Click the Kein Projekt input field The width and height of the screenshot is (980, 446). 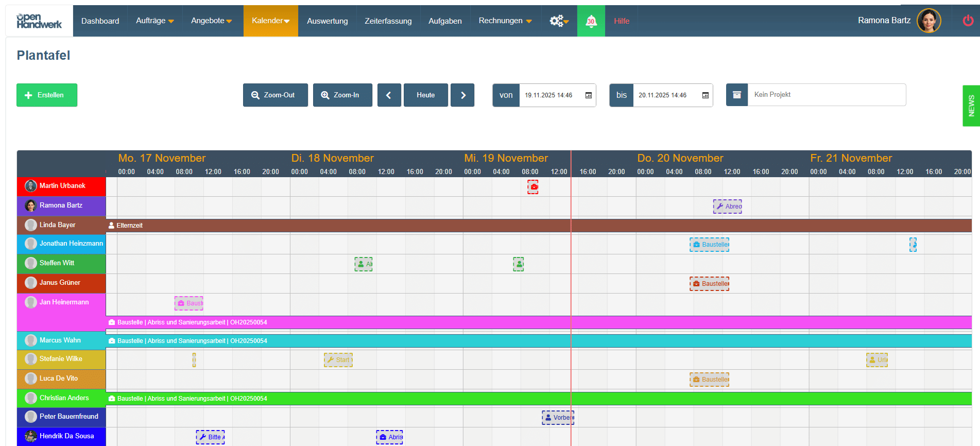[x=826, y=95]
